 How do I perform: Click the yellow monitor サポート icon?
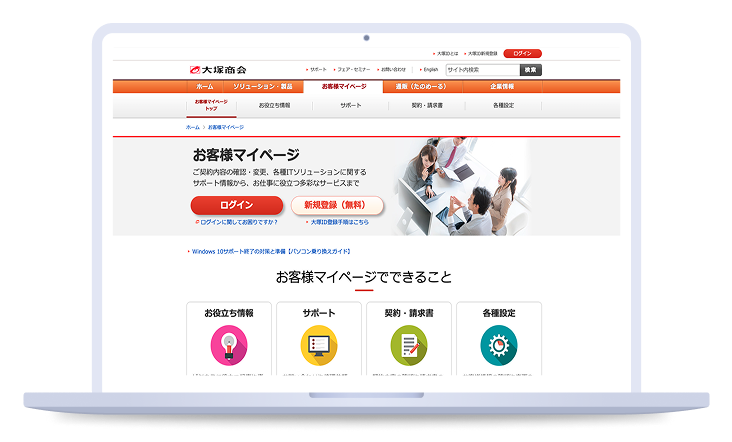click(319, 345)
